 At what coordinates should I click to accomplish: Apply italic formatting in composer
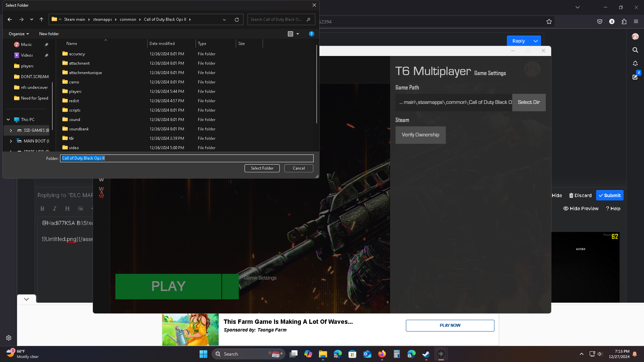[55, 208]
